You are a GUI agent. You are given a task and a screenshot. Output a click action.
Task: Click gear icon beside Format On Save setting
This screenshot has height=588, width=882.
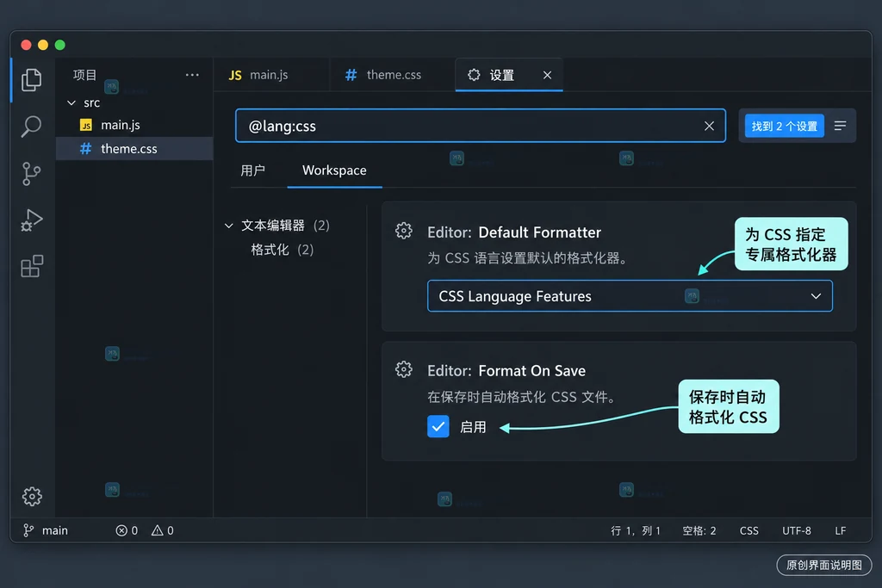[403, 369]
